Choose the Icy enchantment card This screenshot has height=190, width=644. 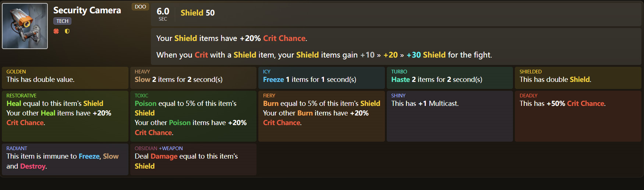[321, 77]
